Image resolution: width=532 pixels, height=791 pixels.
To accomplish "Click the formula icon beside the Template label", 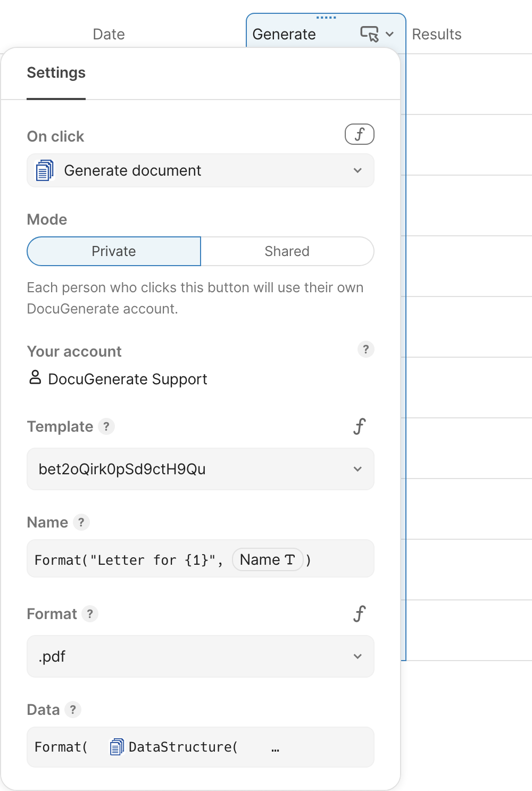I will coord(360,426).
